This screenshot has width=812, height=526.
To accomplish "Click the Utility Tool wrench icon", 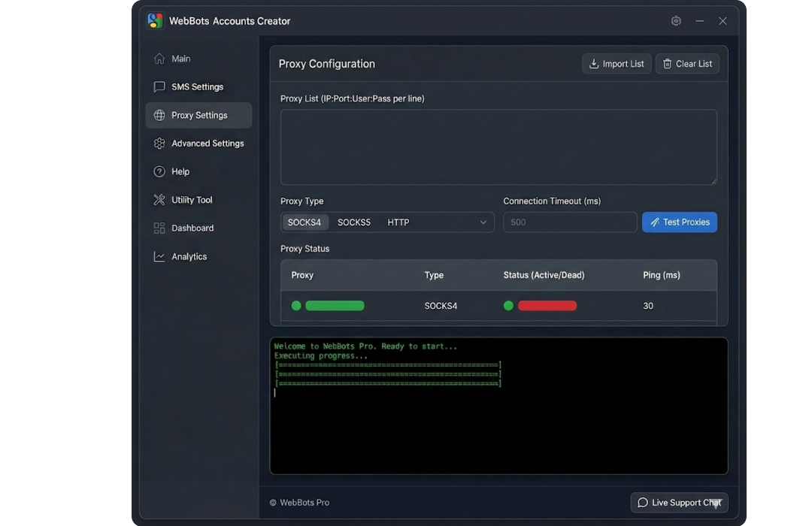I will (x=159, y=199).
